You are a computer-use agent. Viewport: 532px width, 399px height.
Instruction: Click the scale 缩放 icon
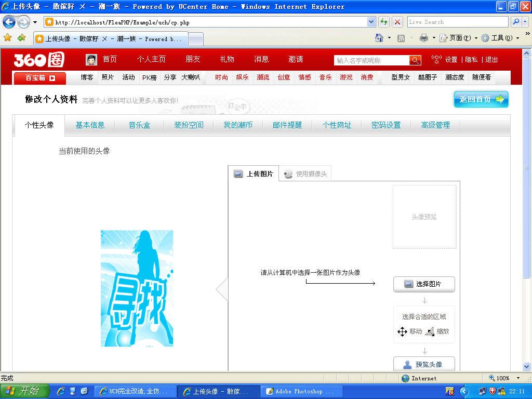click(x=430, y=331)
